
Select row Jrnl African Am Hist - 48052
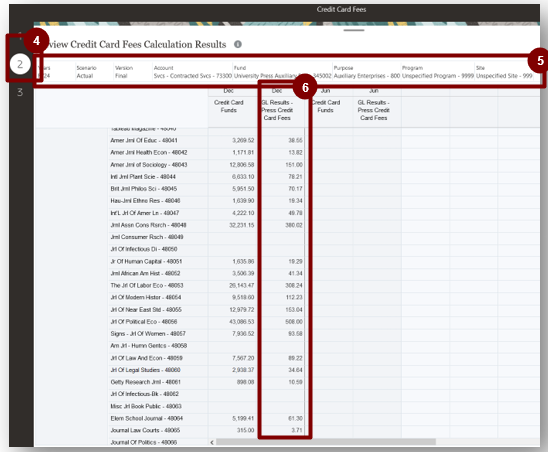click(145, 273)
